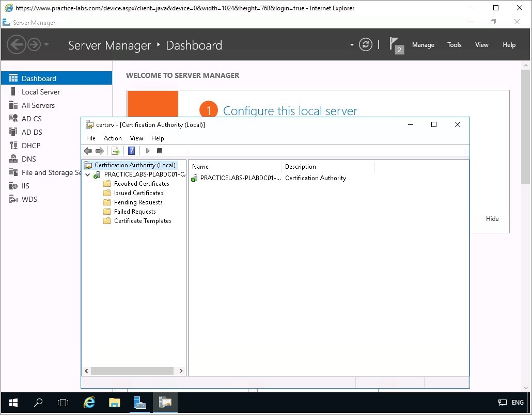Refresh the Server Manager dashboard
The image size is (532, 415).
(365, 45)
